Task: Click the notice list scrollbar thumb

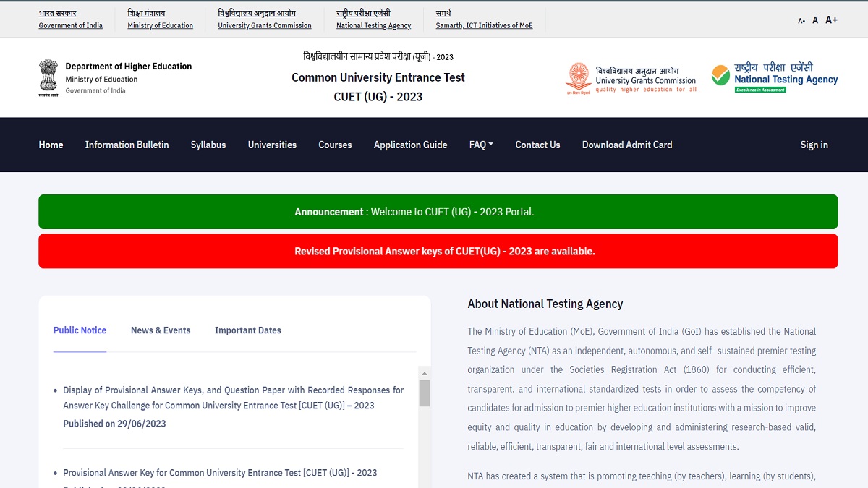Action: click(425, 393)
